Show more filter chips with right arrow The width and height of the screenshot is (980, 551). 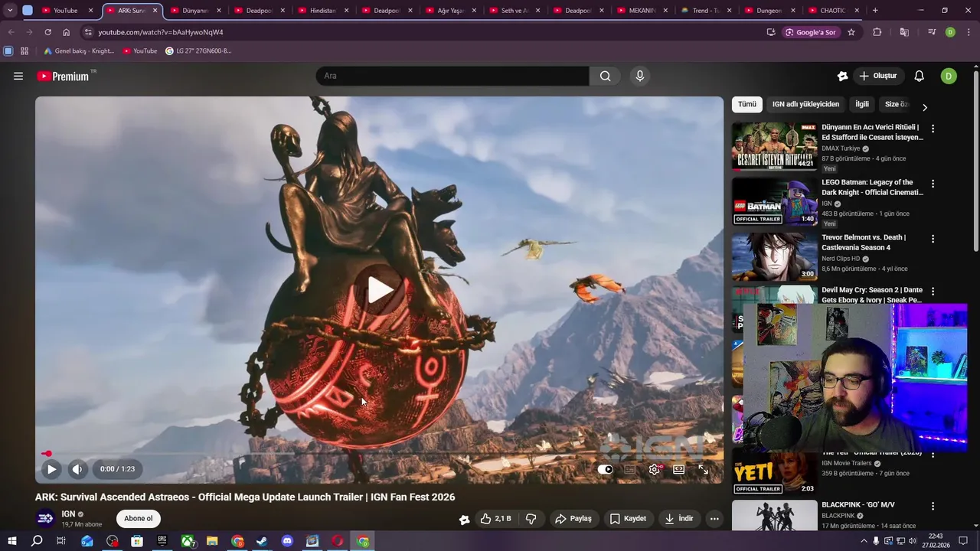pos(924,107)
